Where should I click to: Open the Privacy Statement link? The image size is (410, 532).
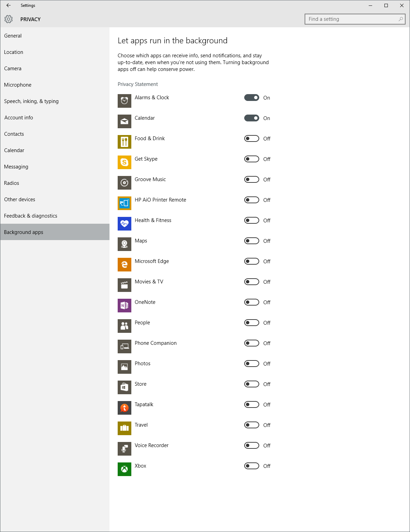tap(138, 84)
